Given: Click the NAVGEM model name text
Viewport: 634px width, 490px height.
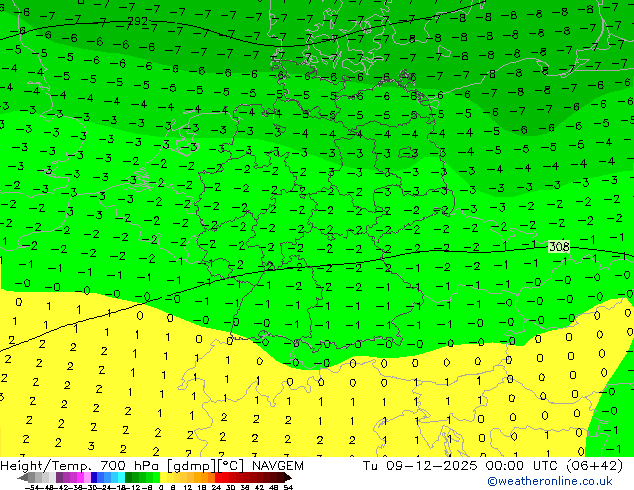Looking at the screenshot, I should (x=278, y=466).
